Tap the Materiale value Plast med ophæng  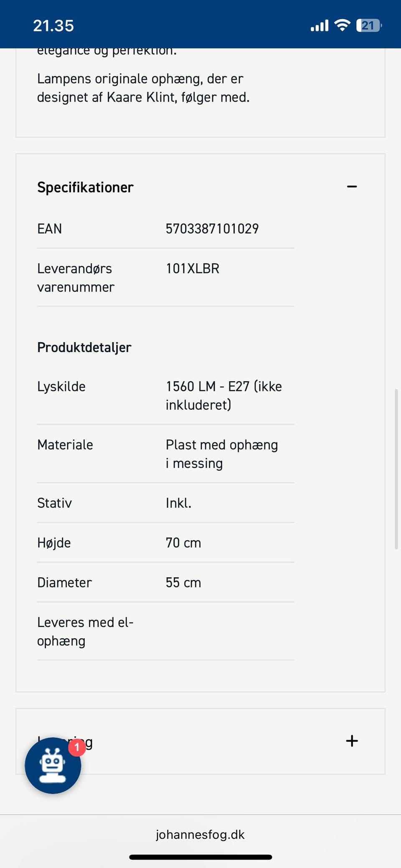[221, 454]
